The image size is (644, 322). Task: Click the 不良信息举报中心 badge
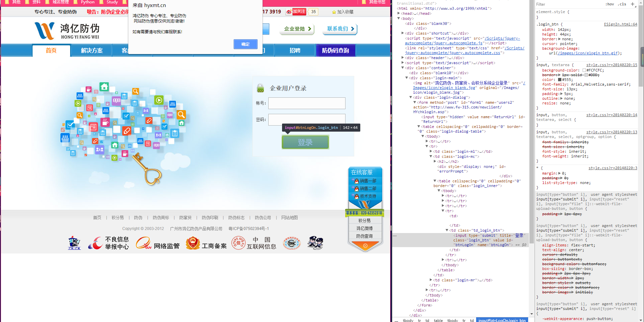108,243
